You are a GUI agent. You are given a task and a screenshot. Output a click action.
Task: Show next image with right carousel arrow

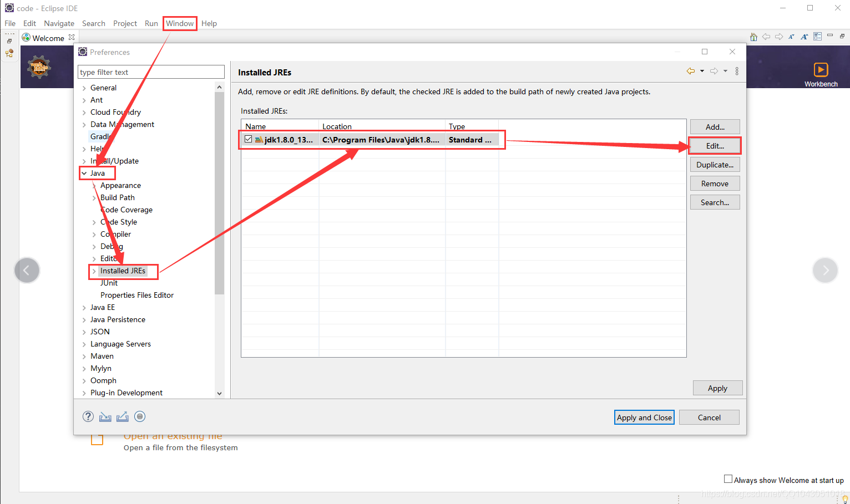point(825,271)
